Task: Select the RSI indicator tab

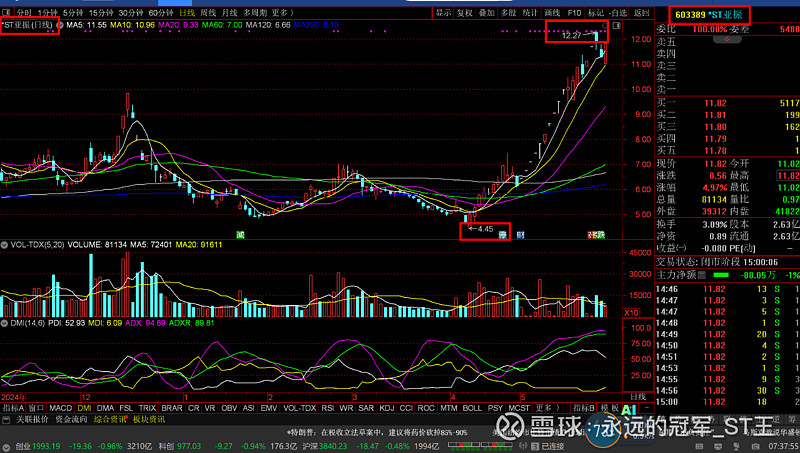Action: (x=328, y=408)
